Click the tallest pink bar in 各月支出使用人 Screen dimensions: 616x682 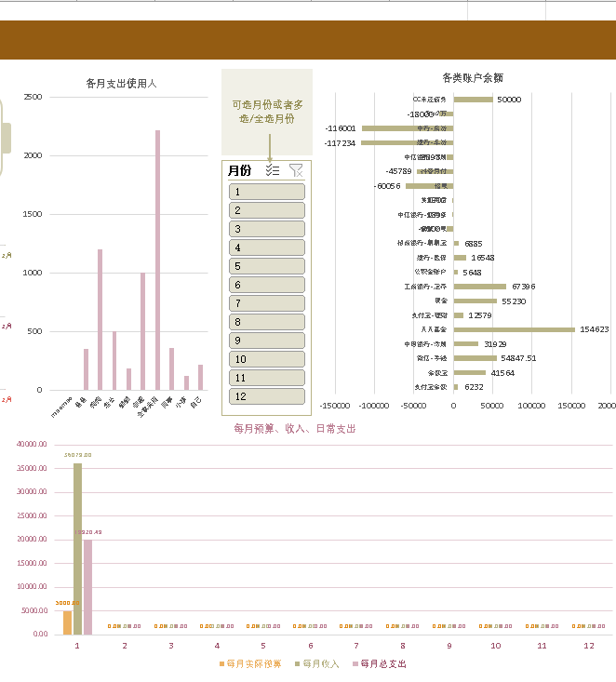(157, 260)
